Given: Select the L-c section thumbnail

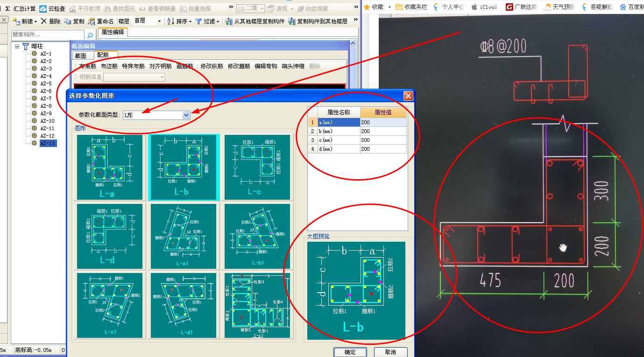Looking at the screenshot, I should 257,167.
